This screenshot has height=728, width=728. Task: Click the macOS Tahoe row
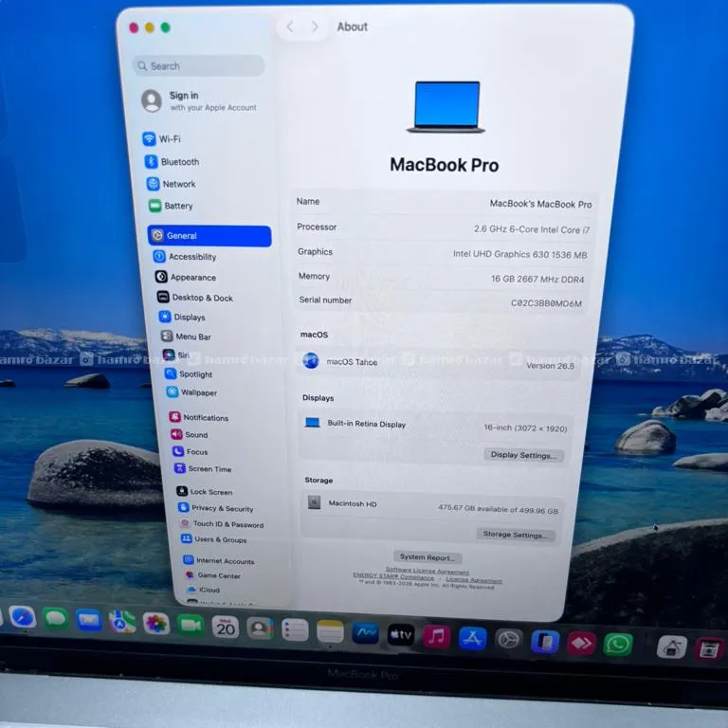coord(439,363)
